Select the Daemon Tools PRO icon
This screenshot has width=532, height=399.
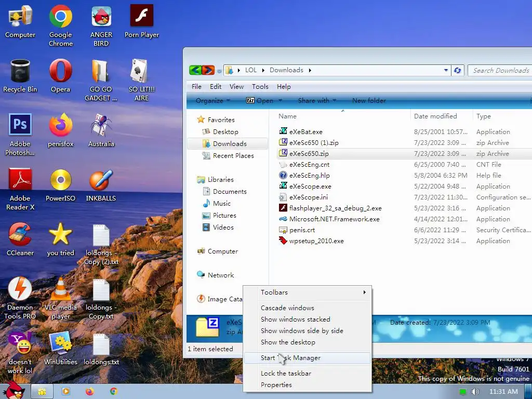click(x=20, y=298)
